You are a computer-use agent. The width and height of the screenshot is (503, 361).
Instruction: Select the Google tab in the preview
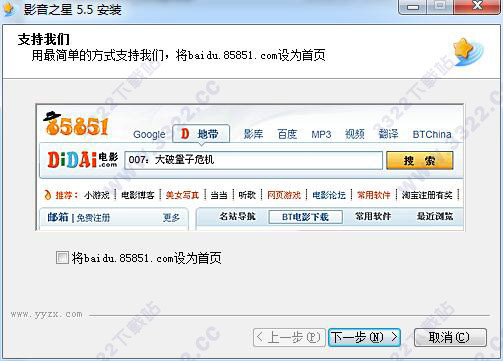[149, 134]
